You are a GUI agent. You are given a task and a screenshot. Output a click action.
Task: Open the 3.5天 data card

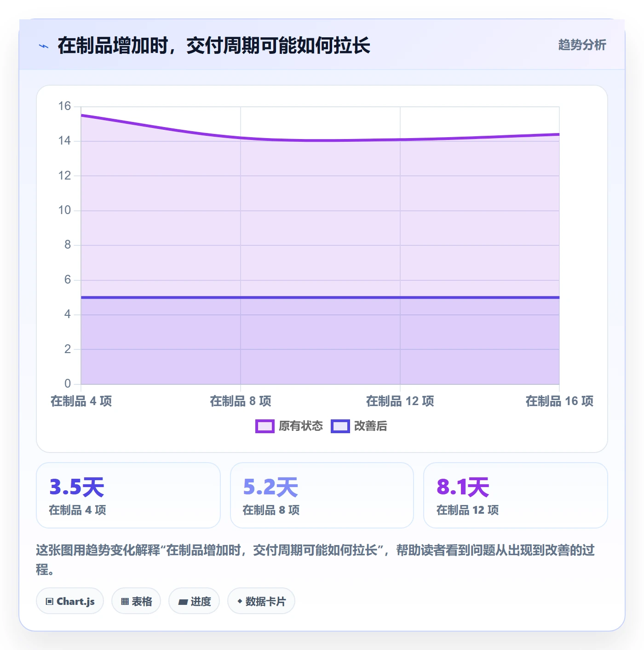pos(128,495)
